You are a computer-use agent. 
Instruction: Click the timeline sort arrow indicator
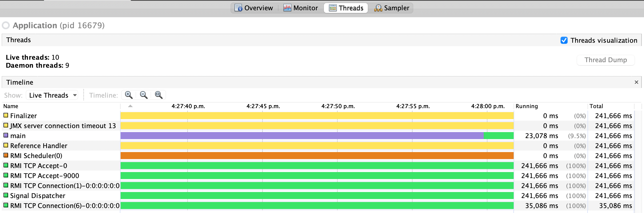pyautogui.click(x=130, y=106)
